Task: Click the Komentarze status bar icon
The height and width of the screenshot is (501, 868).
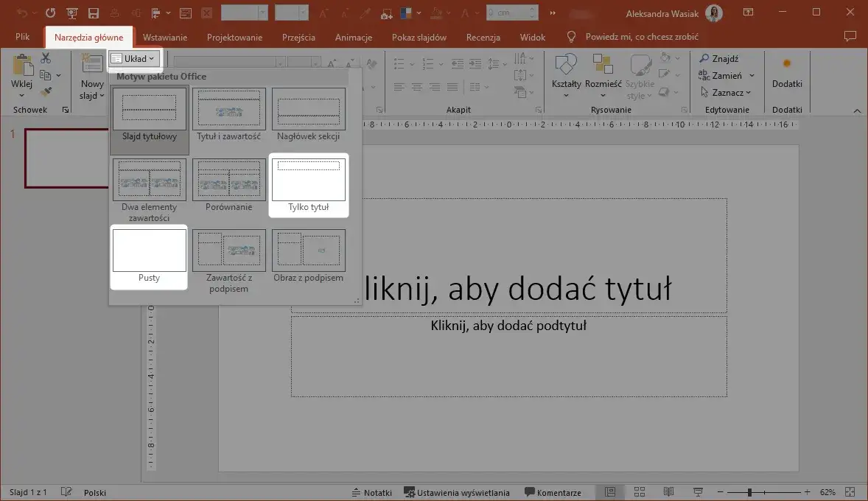Action: coord(555,492)
